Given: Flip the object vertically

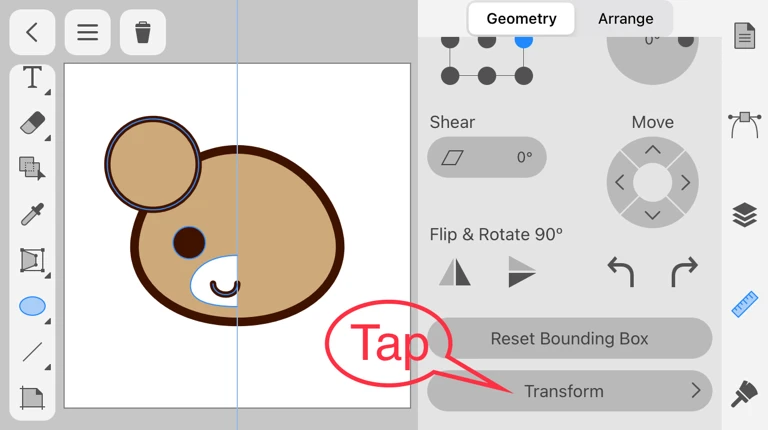Looking at the screenshot, I should (521, 271).
